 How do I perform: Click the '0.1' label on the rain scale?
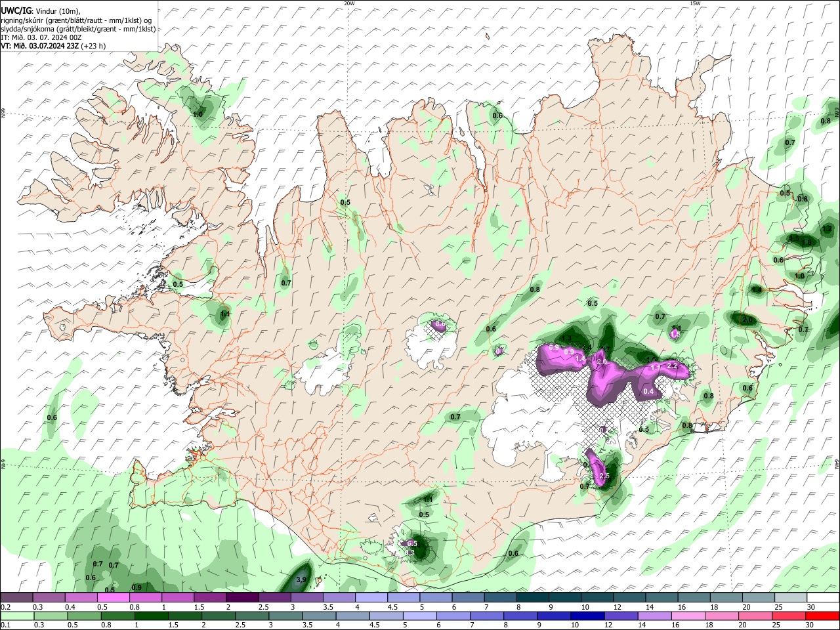[5, 625]
